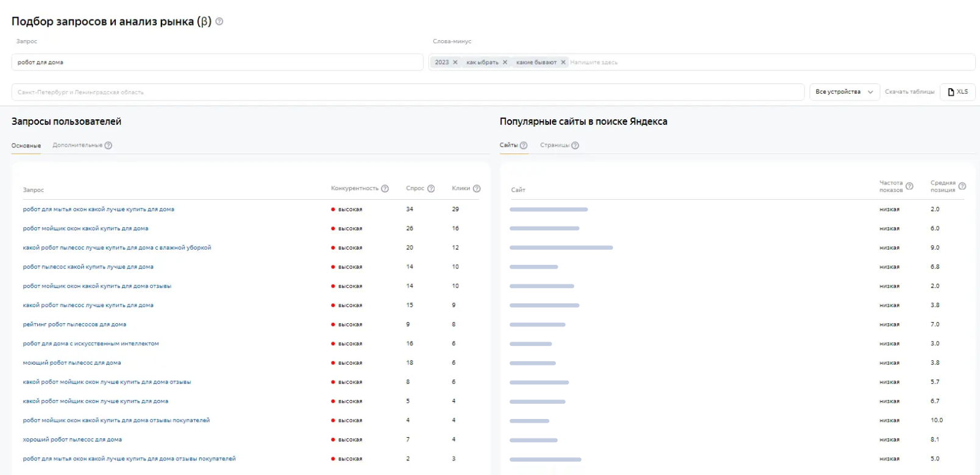The width and height of the screenshot is (980, 475).
Task: Click demand value 18 for 'моющий робот пылесос'
Action: pyautogui.click(x=410, y=363)
